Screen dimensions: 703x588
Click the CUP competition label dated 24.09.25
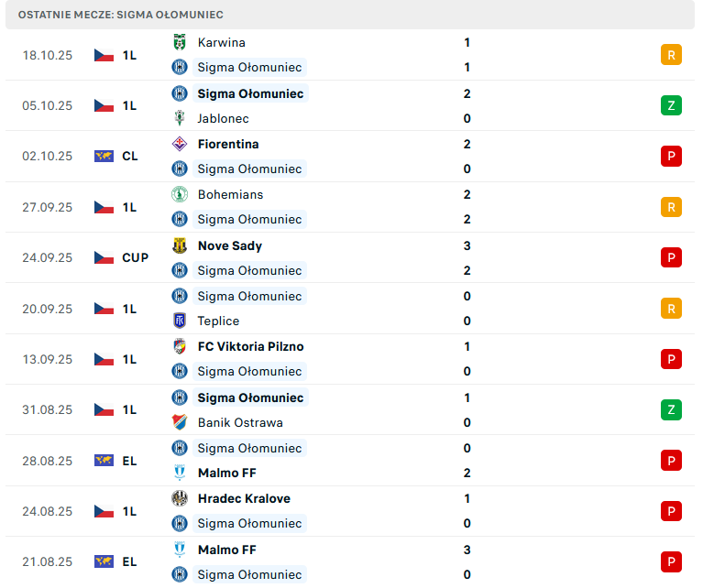135,257
